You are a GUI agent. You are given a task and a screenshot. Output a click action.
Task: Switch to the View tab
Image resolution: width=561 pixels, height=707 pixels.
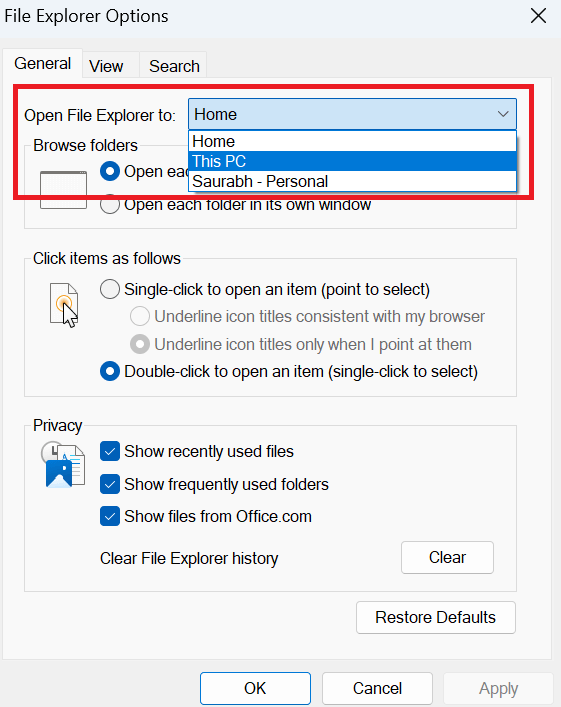[x=106, y=66]
